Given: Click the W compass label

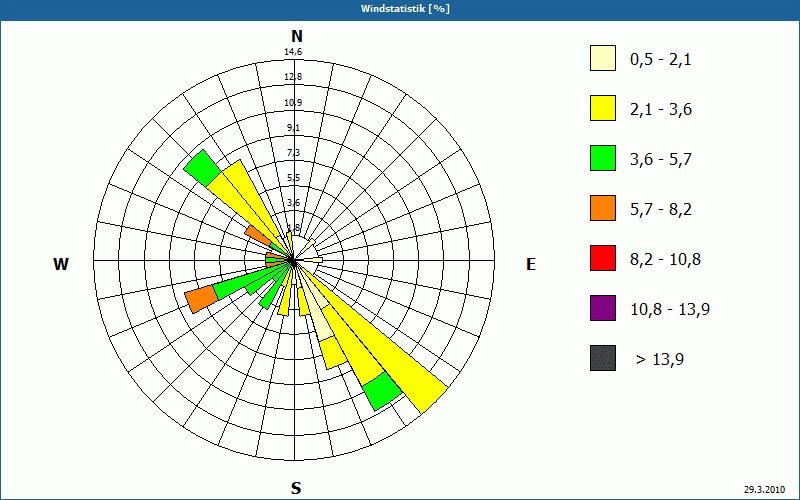Looking at the screenshot, I should (61, 264).
